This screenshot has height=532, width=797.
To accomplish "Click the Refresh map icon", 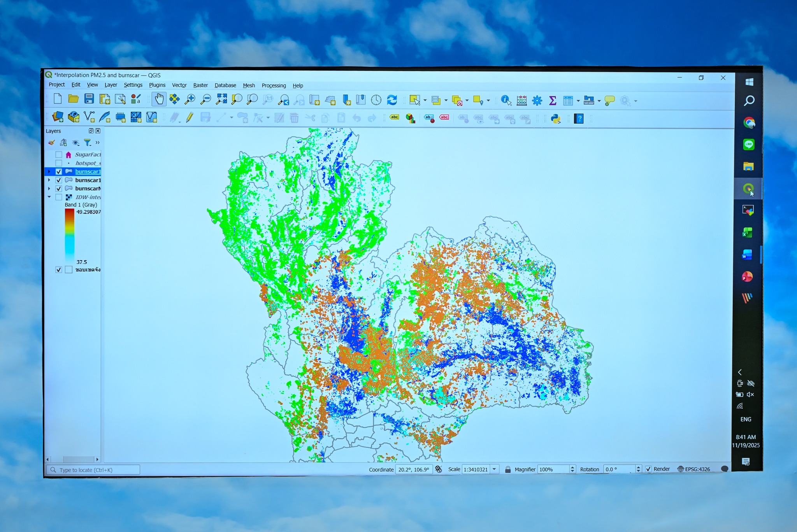I will (x=392, y=100).
